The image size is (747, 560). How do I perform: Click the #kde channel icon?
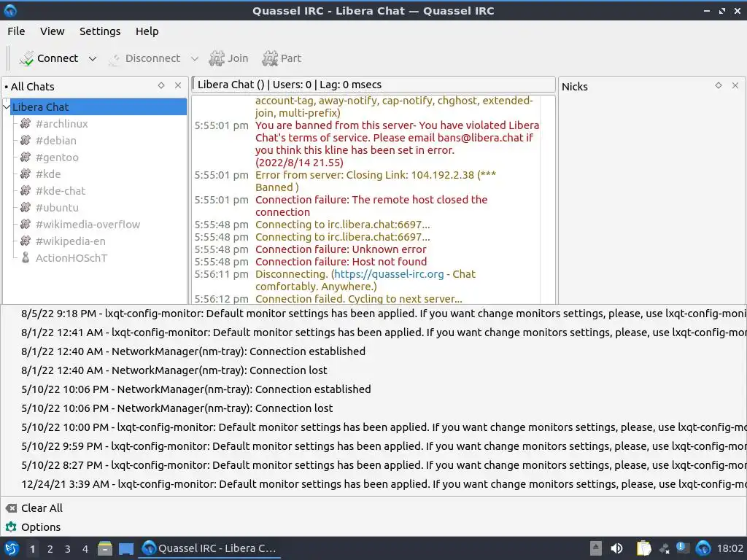(26, 174)
